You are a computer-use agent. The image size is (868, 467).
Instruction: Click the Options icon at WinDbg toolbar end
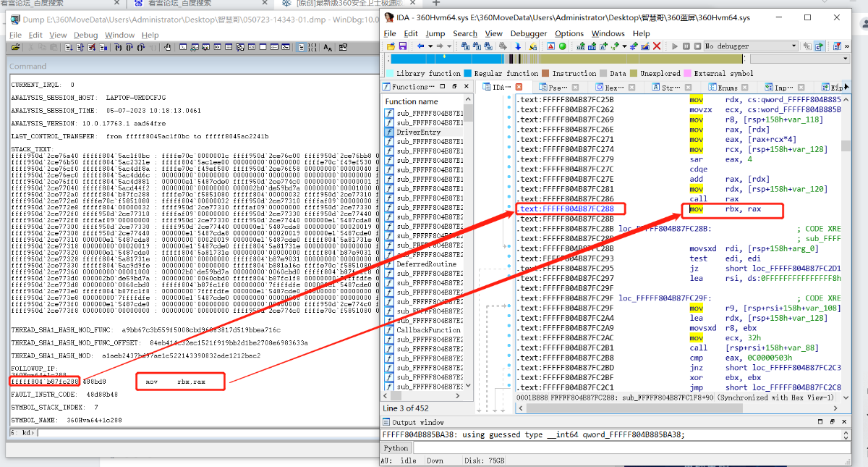[x=343, y=47]
